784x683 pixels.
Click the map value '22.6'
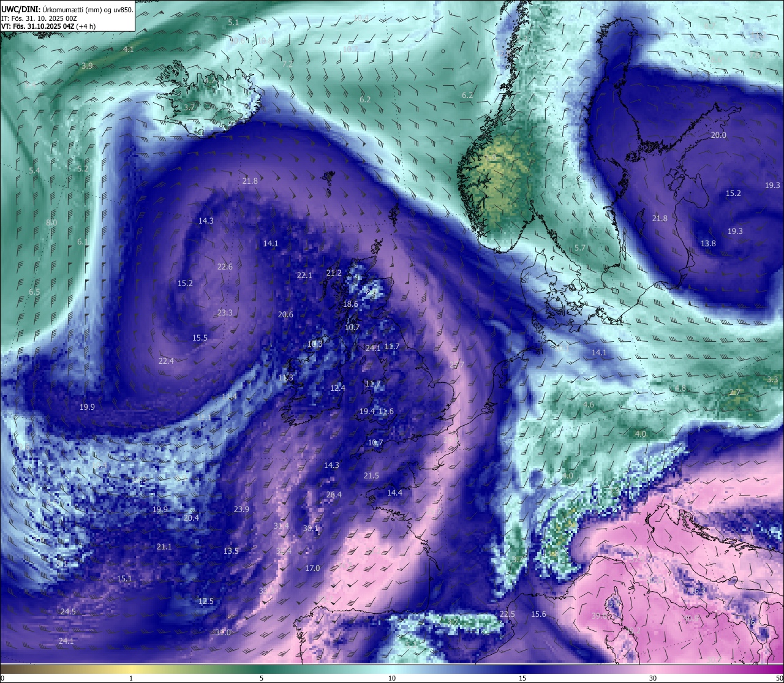click(x=225, y=266)
